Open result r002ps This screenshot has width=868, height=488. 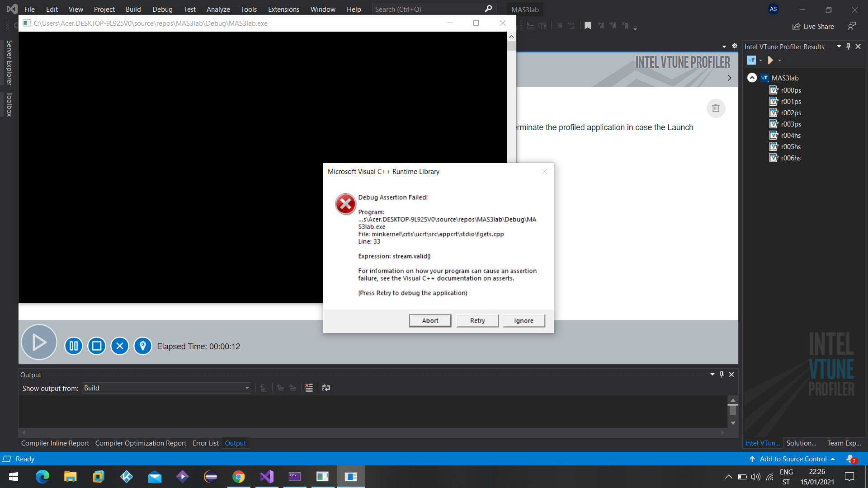click(791, 113)
